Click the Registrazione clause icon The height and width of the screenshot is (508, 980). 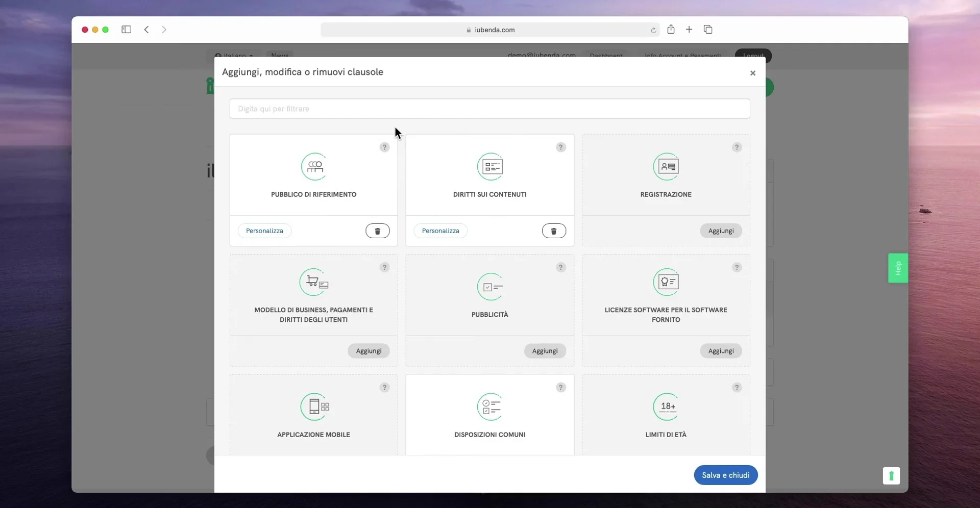(x=666, y=167)
